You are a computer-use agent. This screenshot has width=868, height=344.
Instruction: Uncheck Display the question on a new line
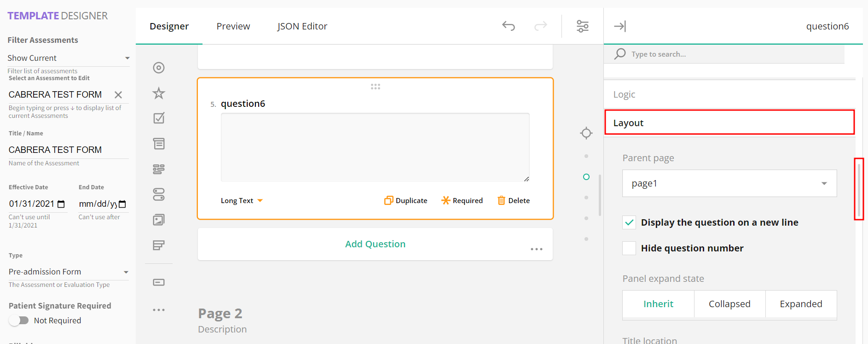[629, 222]
